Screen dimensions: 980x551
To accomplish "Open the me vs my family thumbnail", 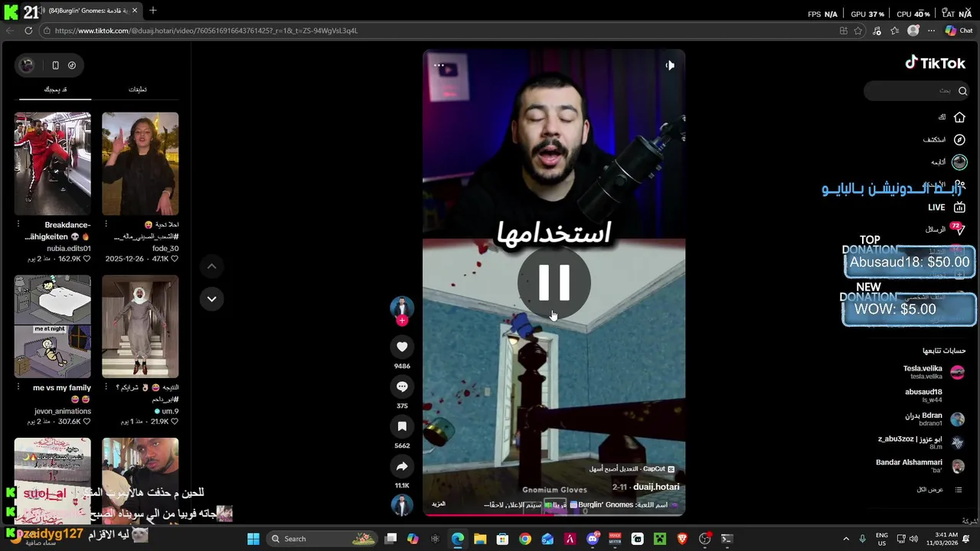I will coord(52,327).
